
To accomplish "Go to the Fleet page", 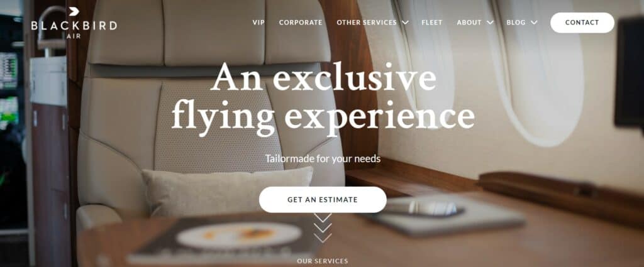I will pos(432,23).
